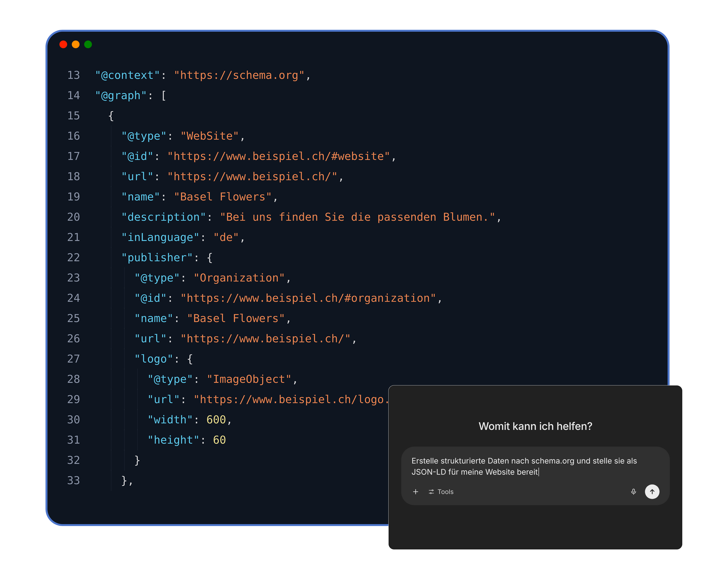Open the Tools options in chat

tap(441, 492)
